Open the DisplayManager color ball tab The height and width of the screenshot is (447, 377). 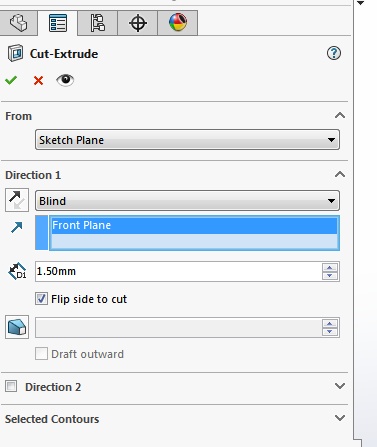(178, 23)
